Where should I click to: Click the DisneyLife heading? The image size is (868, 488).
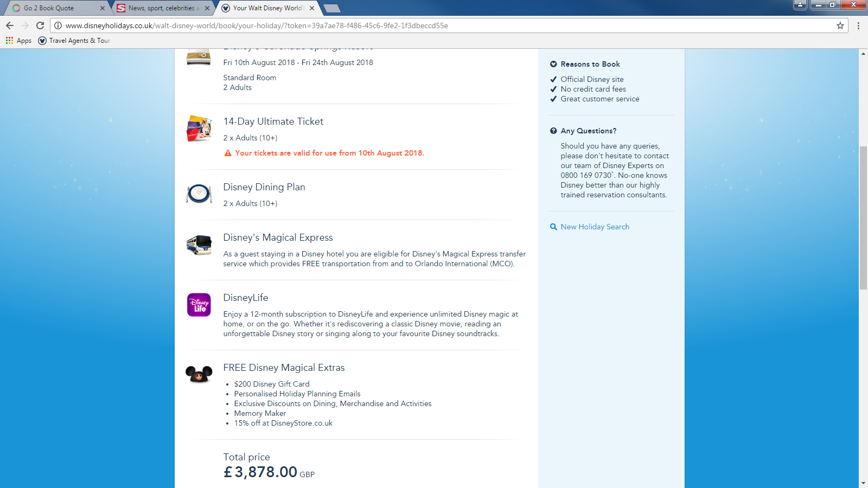coord(246,298)
